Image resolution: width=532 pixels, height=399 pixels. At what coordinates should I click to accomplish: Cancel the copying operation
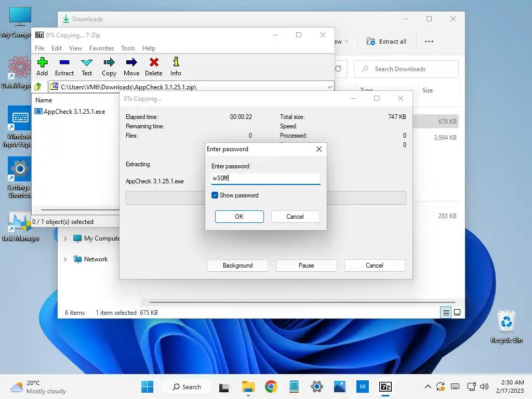(x=375, y=265)
